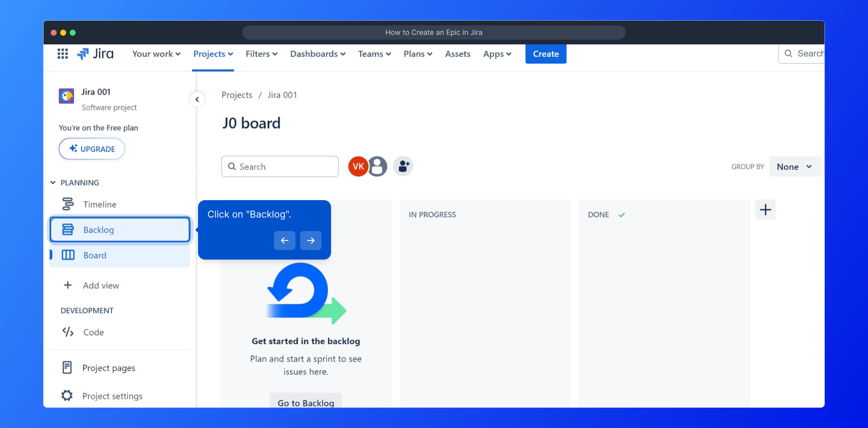Click the Code sidebar item
This screenshot has width=868, height=428.
coord(93,332)
